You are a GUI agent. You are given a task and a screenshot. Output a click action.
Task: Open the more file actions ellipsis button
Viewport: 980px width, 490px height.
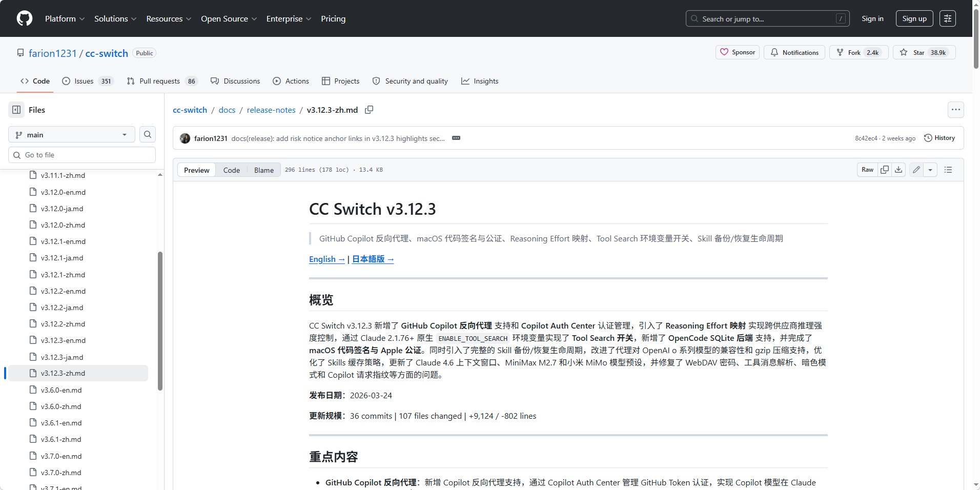pyautogui.click(x=956, y=110)
